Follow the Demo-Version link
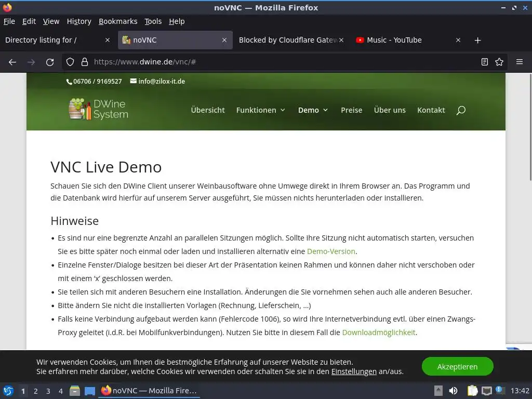Screen dimensions: 532x399 coord(331,251)
